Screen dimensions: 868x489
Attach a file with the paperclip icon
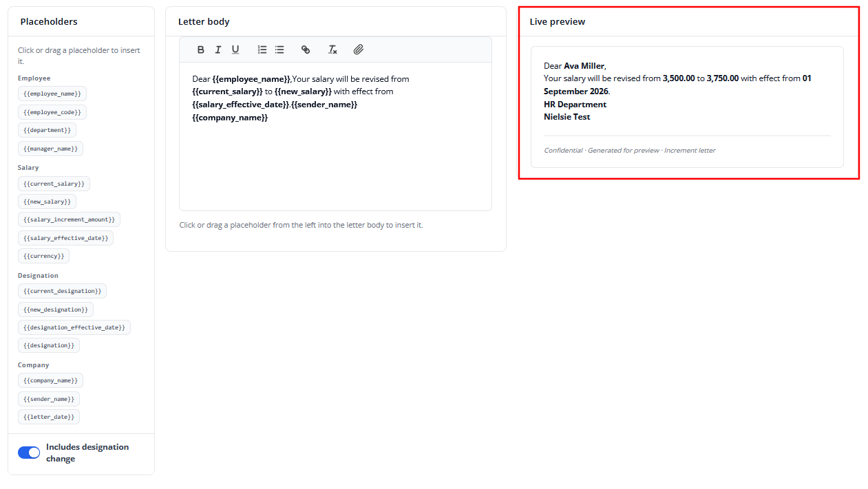pos(359,50)
